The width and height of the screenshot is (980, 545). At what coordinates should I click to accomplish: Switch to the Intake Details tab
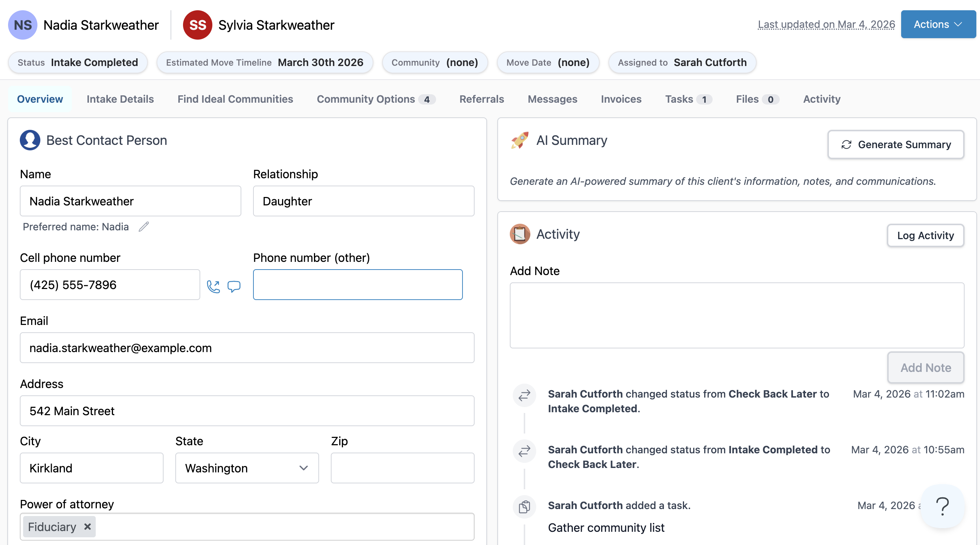click(x=120, y=99)
